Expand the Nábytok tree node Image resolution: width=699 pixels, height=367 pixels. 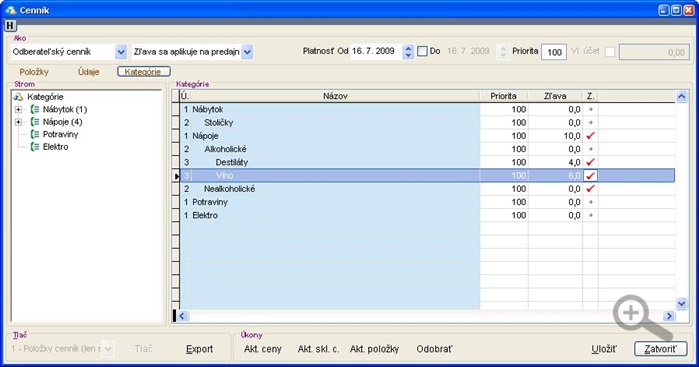tap(18, 109)
